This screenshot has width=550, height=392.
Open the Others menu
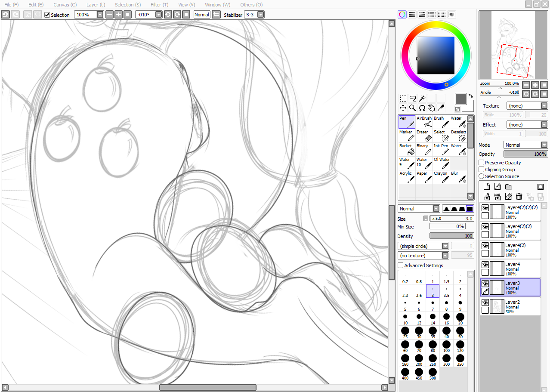[251, 5]
